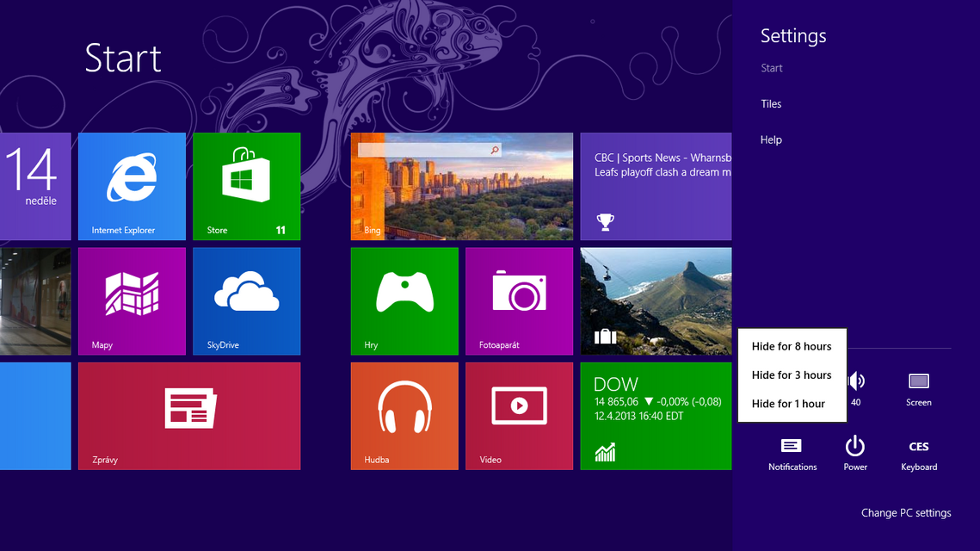
Task: Click Change PC settings link
Action: pos(906,513)
